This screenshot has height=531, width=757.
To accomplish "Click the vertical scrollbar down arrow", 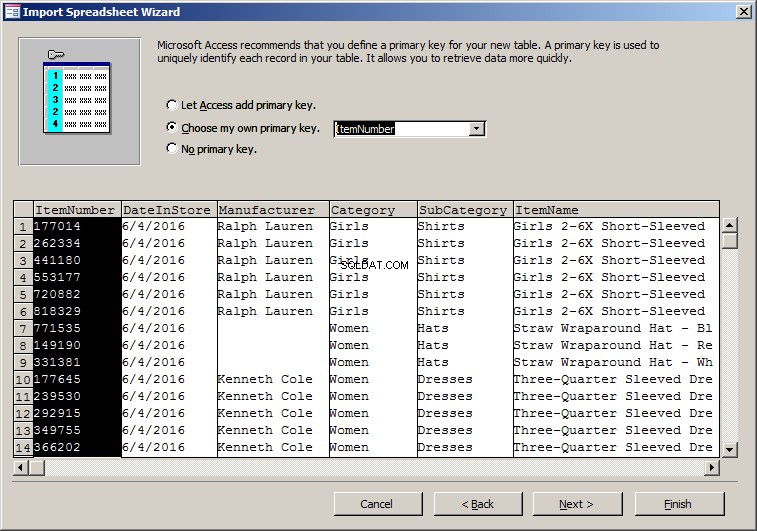I will click(729, 450).
